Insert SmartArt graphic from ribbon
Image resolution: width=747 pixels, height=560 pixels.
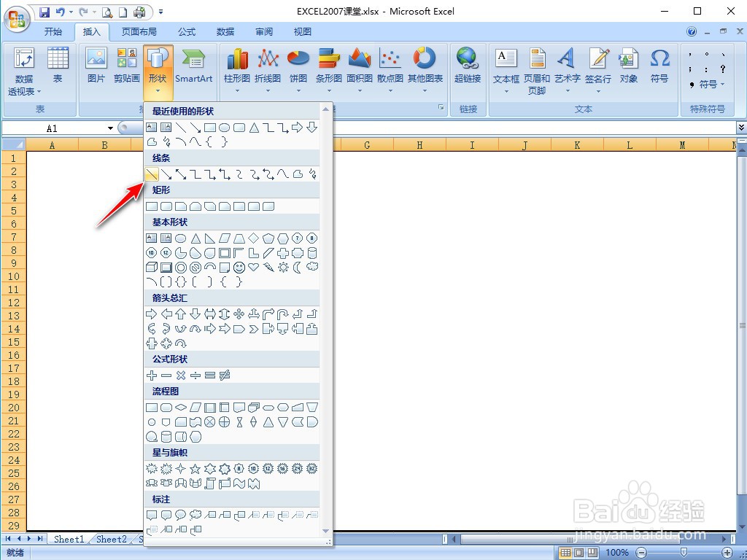(x=193, y=66)
